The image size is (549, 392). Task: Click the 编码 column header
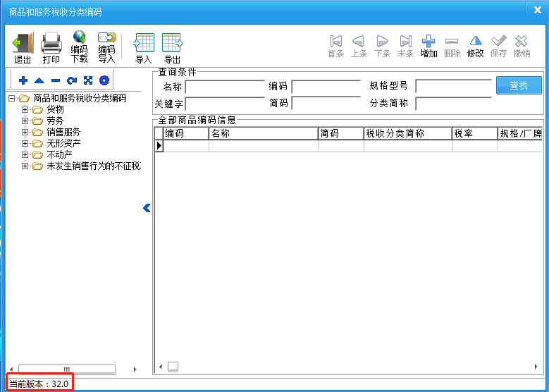click(186, 133)
